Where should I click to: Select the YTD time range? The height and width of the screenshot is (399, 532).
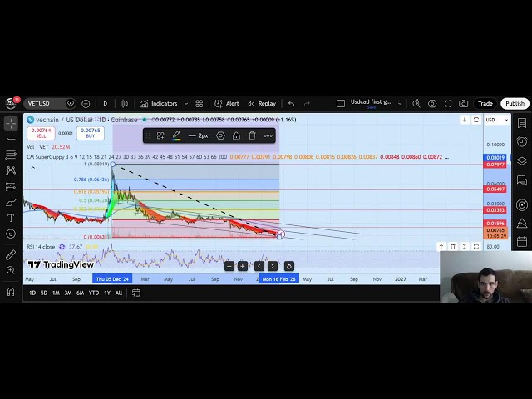coord(94,293)
